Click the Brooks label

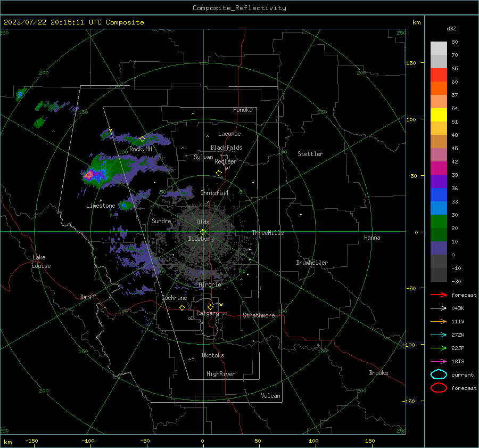[x=378, y=373]
